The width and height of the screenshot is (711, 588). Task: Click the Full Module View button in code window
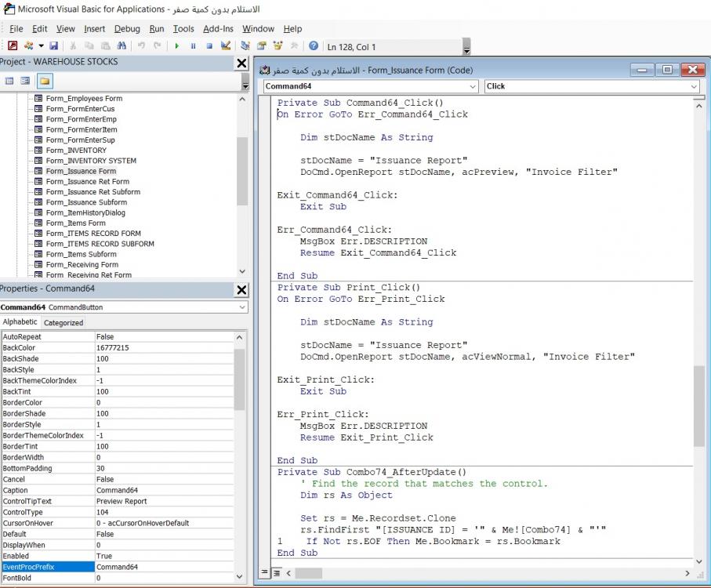pyautogui.click(x=276, y=572)
